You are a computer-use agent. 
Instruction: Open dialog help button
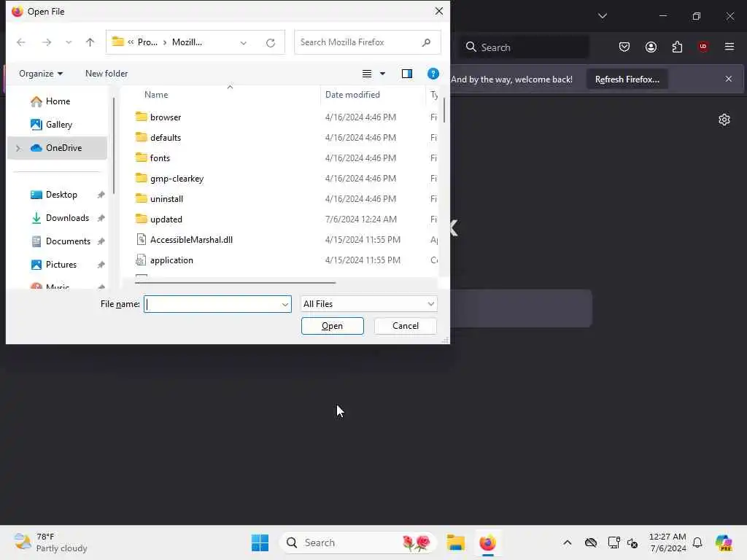[433, 74]
